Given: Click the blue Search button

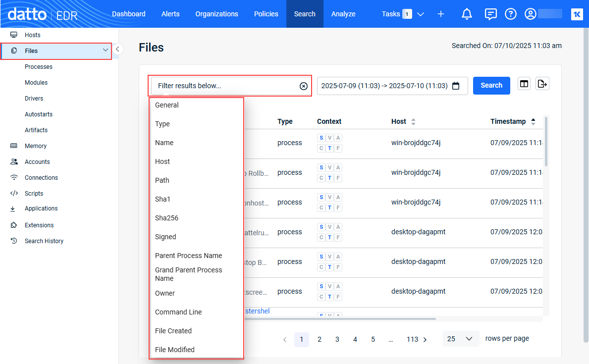Looking at the screenshot, I should (x=491, y=85).
